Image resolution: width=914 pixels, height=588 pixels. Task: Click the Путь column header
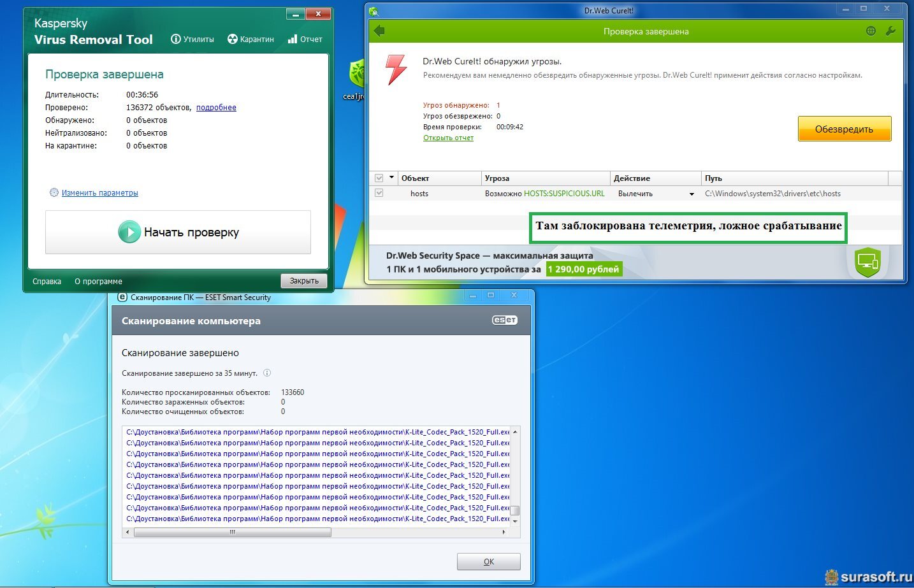794,178
